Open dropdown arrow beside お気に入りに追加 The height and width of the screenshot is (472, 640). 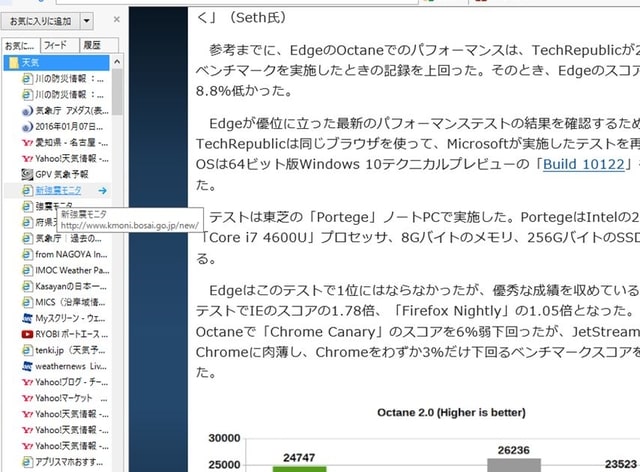[x=87, y=21]
